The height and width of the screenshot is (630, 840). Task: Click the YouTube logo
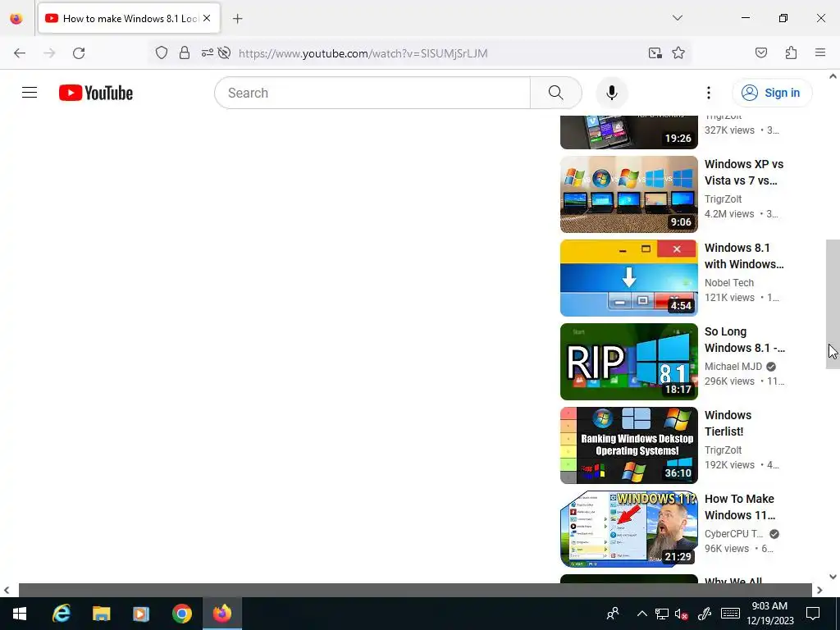click(96, 93)
